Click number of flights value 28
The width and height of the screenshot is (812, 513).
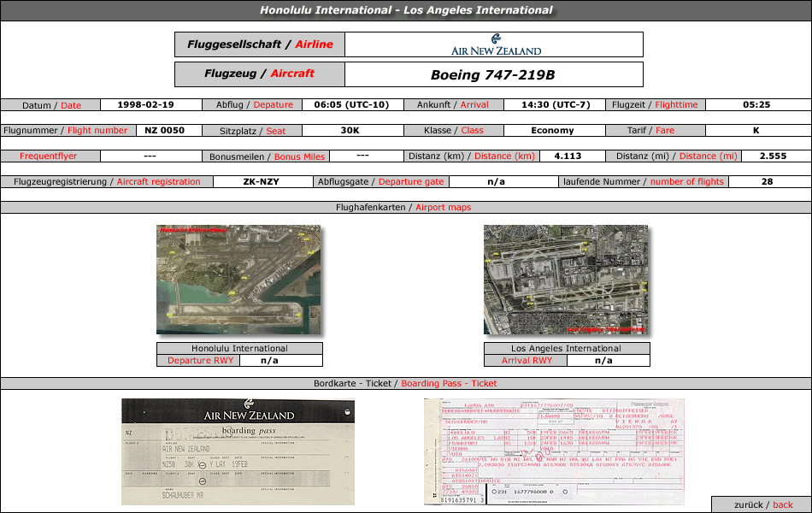pyautogui.click(x=768, y=182)
